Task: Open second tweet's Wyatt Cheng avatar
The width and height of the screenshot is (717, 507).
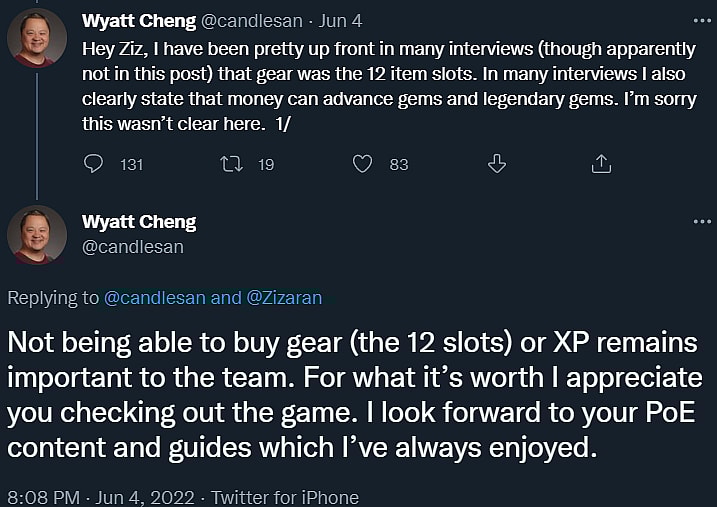Action: click(x=37, y=235)
